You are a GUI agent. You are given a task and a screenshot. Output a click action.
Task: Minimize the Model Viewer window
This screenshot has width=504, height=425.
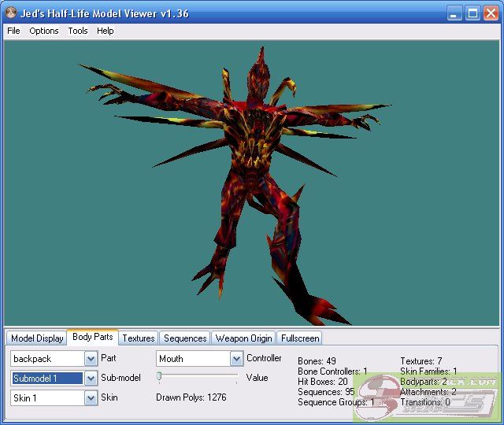[x=454, y=13]
